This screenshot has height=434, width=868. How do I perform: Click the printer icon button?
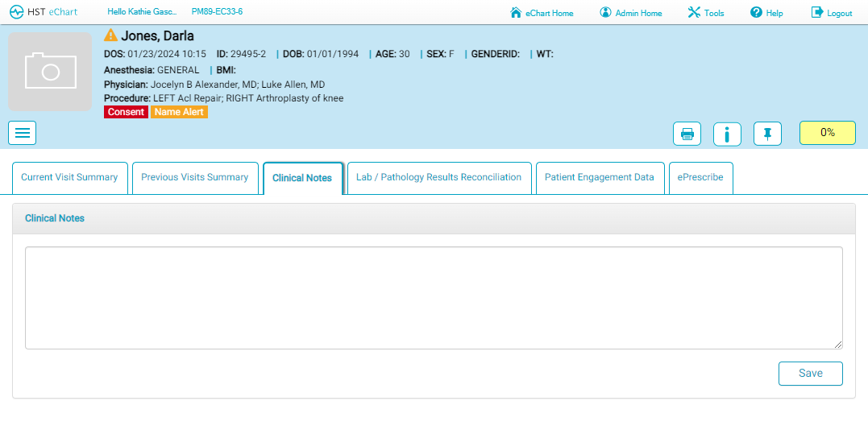coord(687,134)
